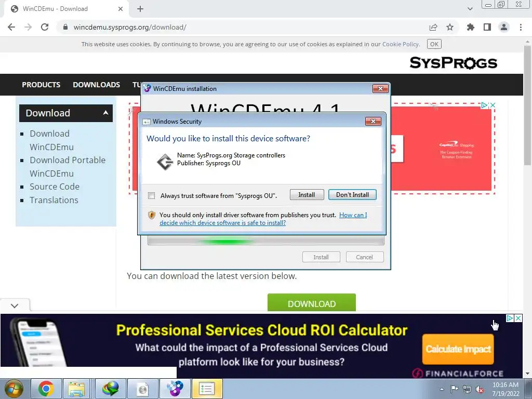Viewport: 532px width, 399px height.
Task: Click the browser forward arrow
Action: [x=28, y=27]
